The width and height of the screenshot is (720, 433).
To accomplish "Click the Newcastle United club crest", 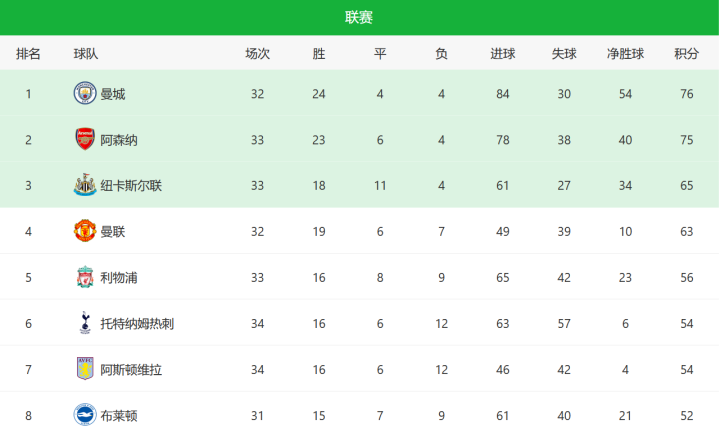I will [85, 185].
